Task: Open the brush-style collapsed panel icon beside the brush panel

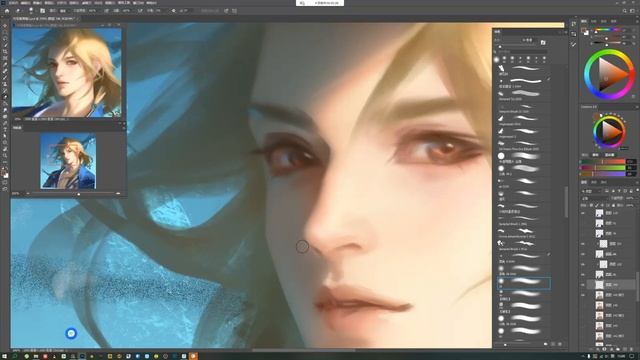Action: 573,44
